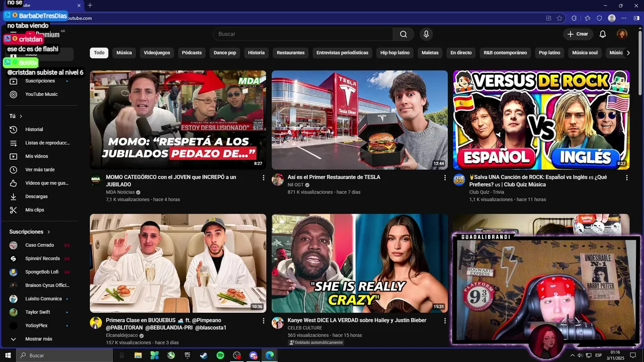Open Spinnin' Records subscription
Image resolution: width=644 pixels, height=362 pixels.
point(40,258)
